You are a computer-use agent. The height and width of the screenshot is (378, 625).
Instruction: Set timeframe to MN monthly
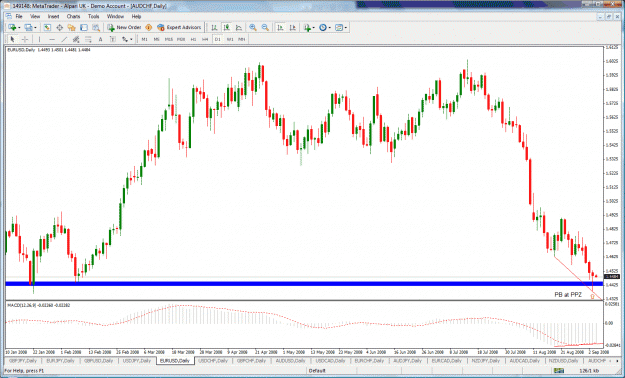click(x=242, y=39)
